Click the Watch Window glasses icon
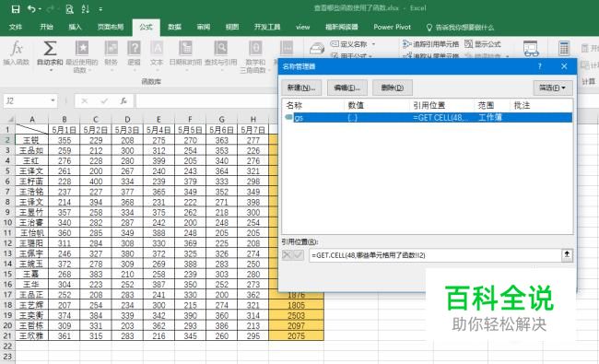Screen dimensions: 599x364 pyautogui.click(x=531, y=49)
